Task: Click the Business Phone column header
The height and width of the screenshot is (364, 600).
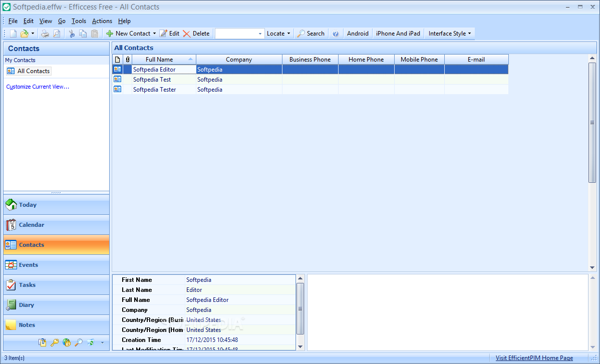Action: coord(311,59)
